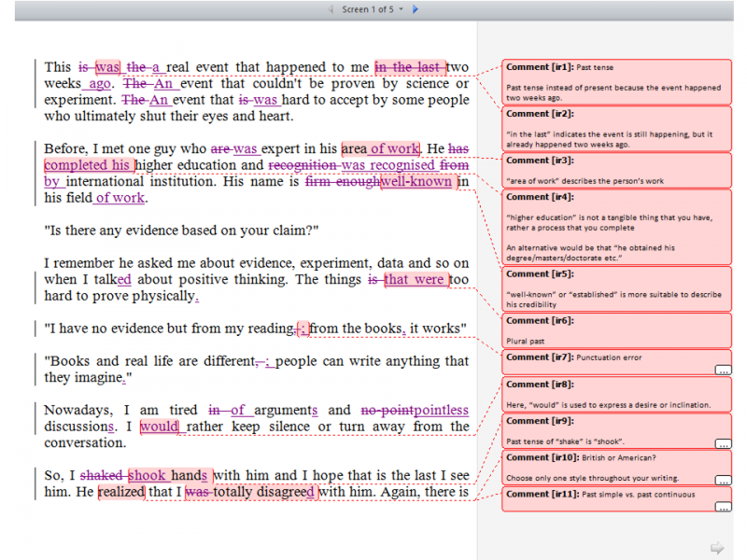Click the inserted "well-known" text
The image size is (747, 560).
pyautogui.click(x=416, y=182)
